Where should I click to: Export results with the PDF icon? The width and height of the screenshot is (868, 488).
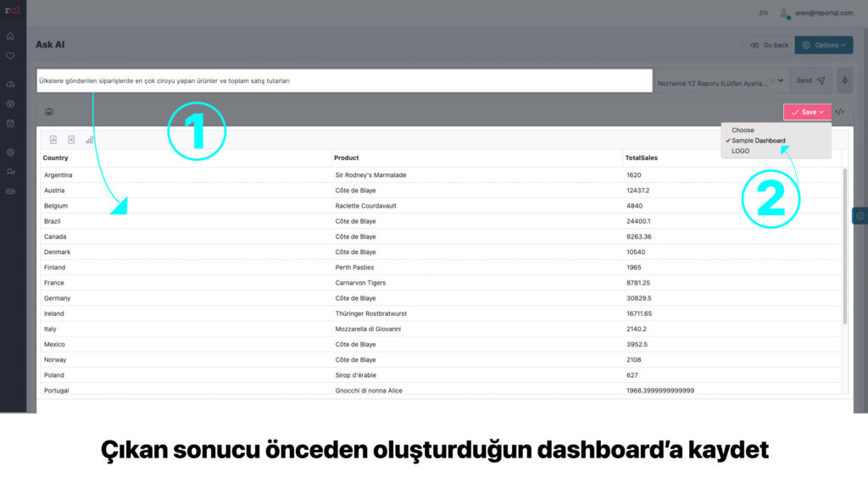point(53,140)
